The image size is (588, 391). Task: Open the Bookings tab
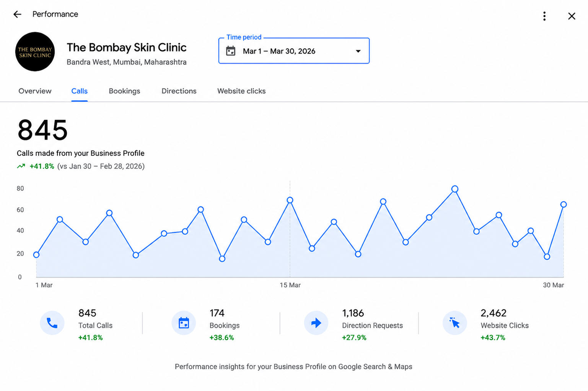(x=124, y=91)
